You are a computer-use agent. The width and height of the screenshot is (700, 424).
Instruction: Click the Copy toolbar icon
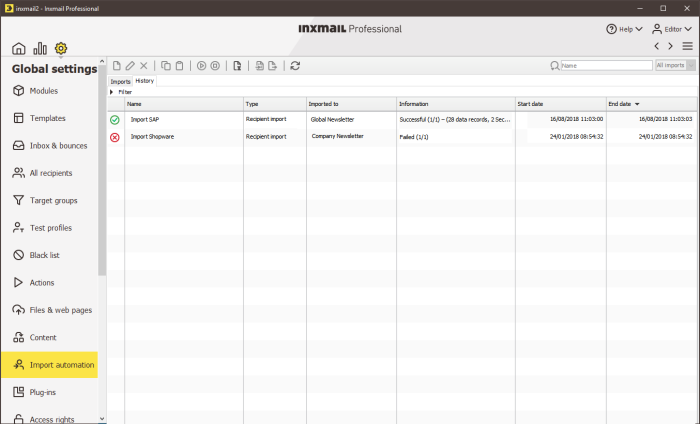166,66
